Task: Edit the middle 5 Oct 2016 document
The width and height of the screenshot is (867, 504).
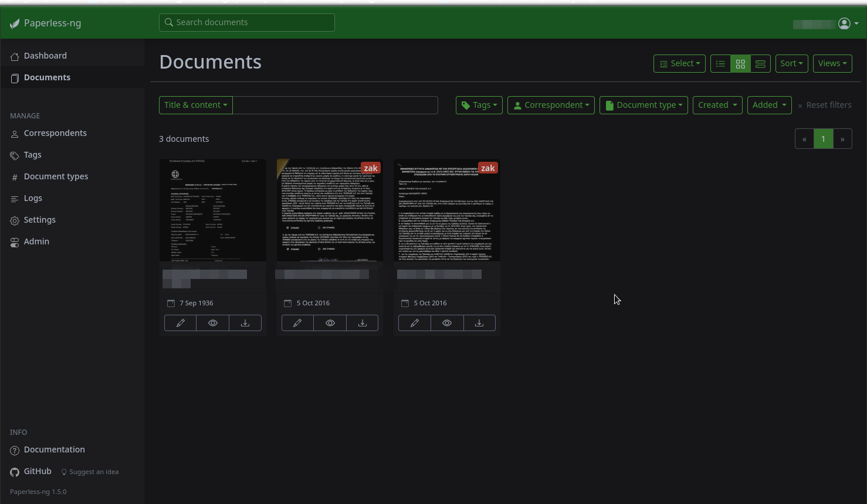Action: coord(297,323)
